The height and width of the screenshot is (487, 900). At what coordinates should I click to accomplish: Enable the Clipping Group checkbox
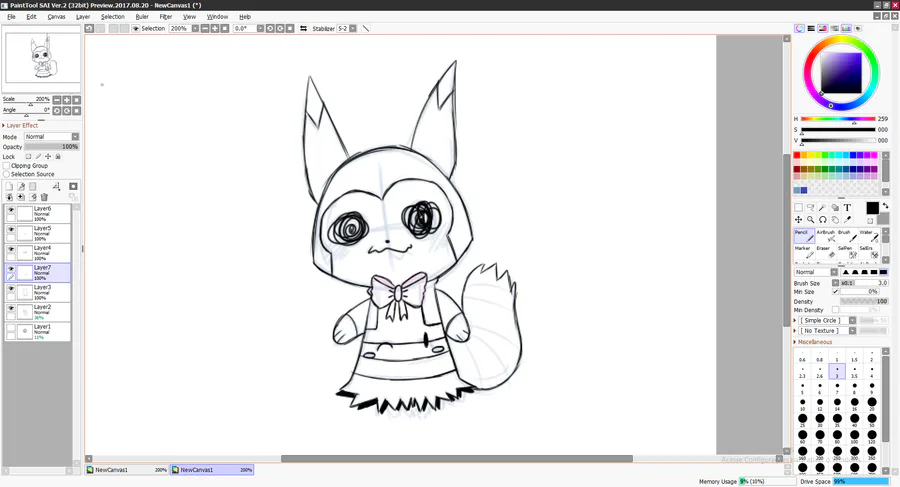(x=6, y=165)
